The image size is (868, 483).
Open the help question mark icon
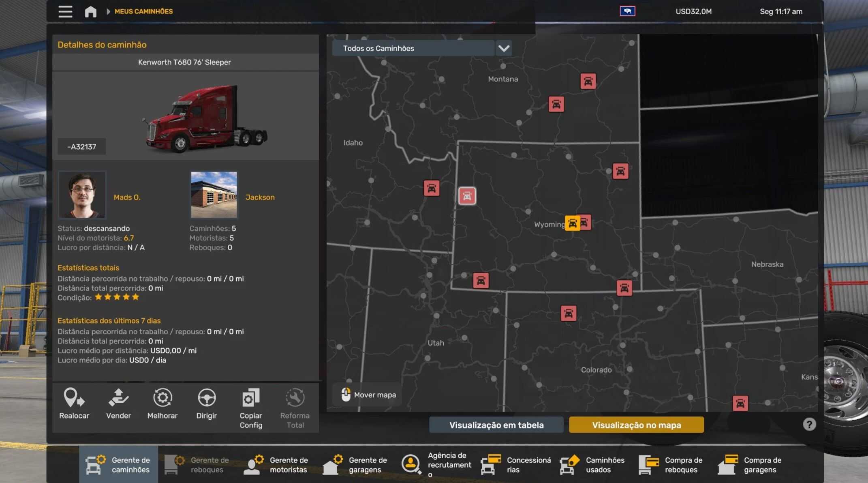tap(809, 424)
